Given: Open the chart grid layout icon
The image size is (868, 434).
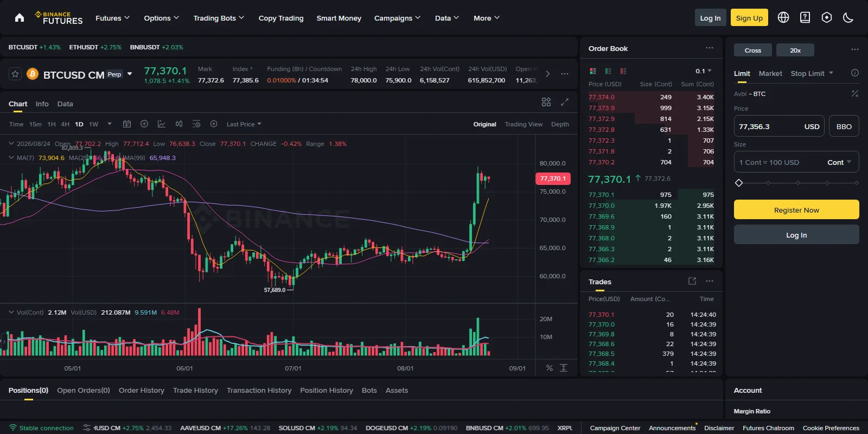Looking at the screenshot, I should click(x=546, y=102).
